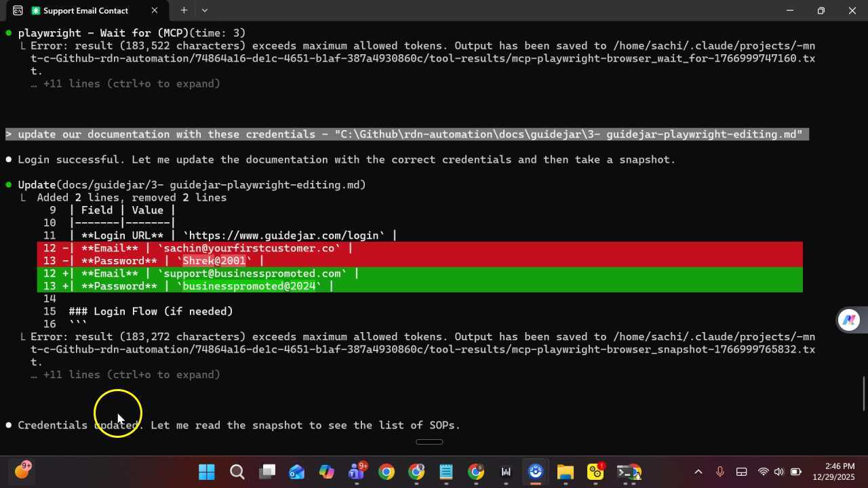Click the pill handle at the terminal bottom
Screen dimensions: 868x488
tap(429, 442)
